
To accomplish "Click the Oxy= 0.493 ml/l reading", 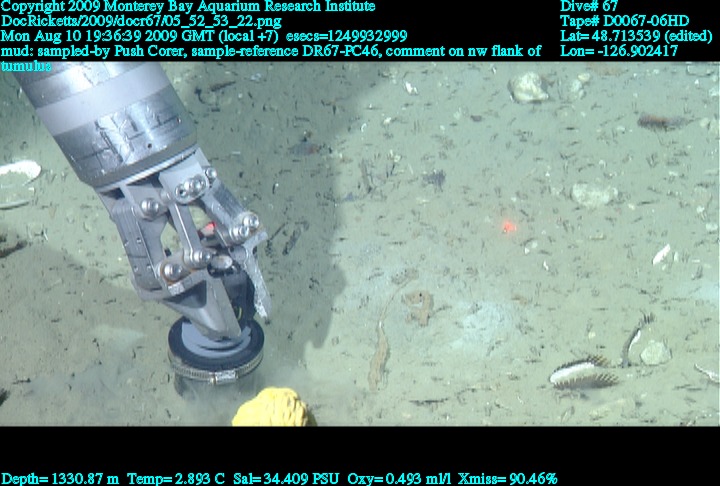I will tap(399, 479).
